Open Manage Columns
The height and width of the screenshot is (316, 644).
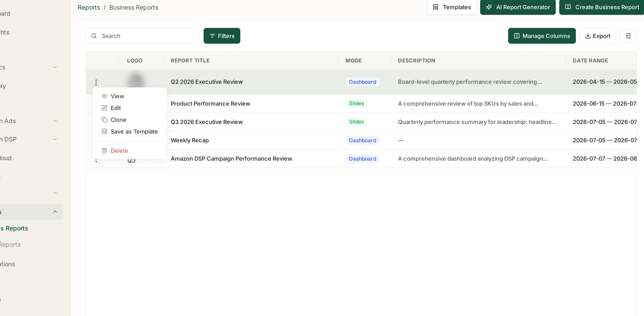pyautogui.click(x=542, y=36)
